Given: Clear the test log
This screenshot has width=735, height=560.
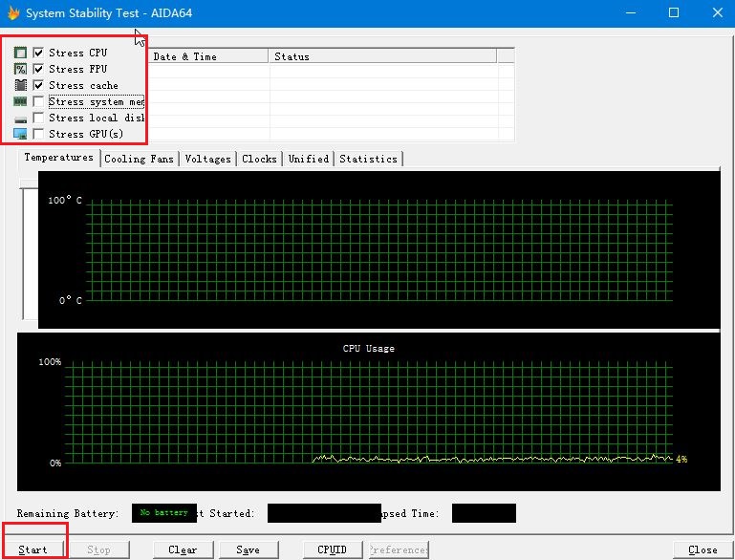Looking at the screenshot, I should click(183, 549).
